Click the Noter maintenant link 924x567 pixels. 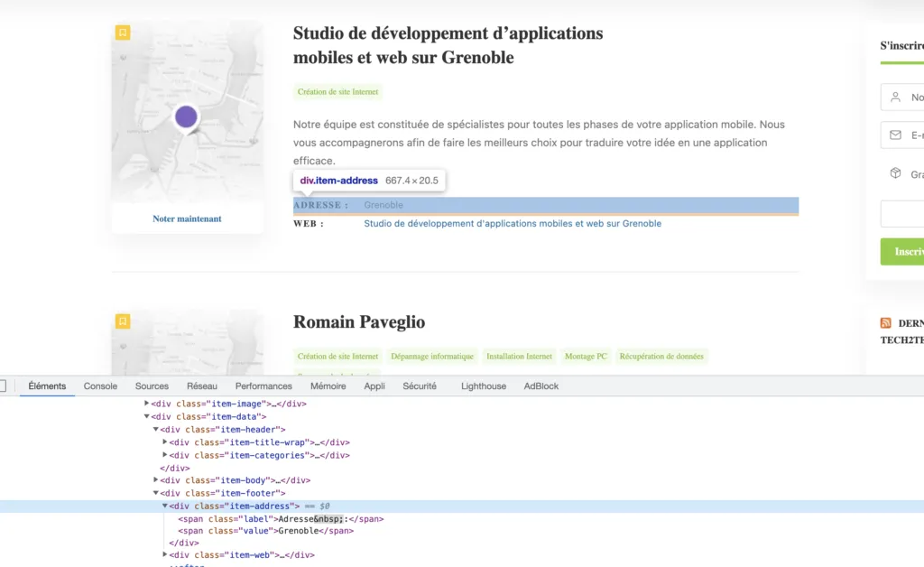[187, 218]
